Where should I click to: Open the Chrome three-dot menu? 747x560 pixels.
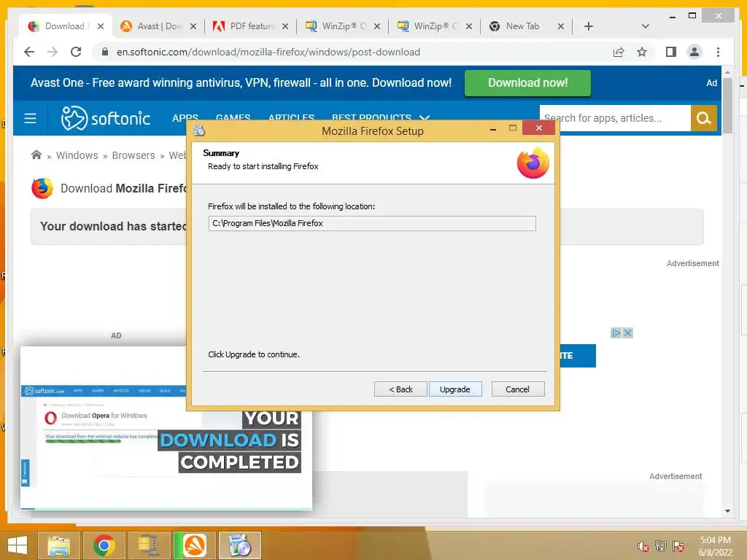coord(718,52)
